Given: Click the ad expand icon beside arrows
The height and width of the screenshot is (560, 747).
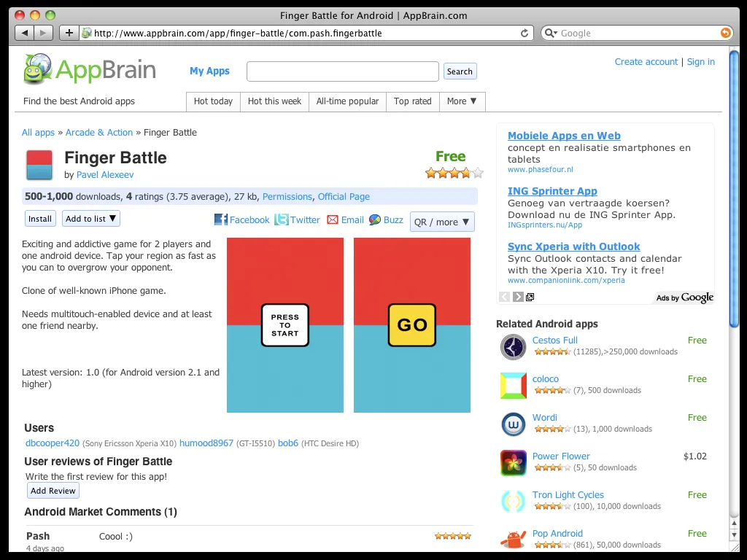Looking at the screenshot, I should [530, 297].
